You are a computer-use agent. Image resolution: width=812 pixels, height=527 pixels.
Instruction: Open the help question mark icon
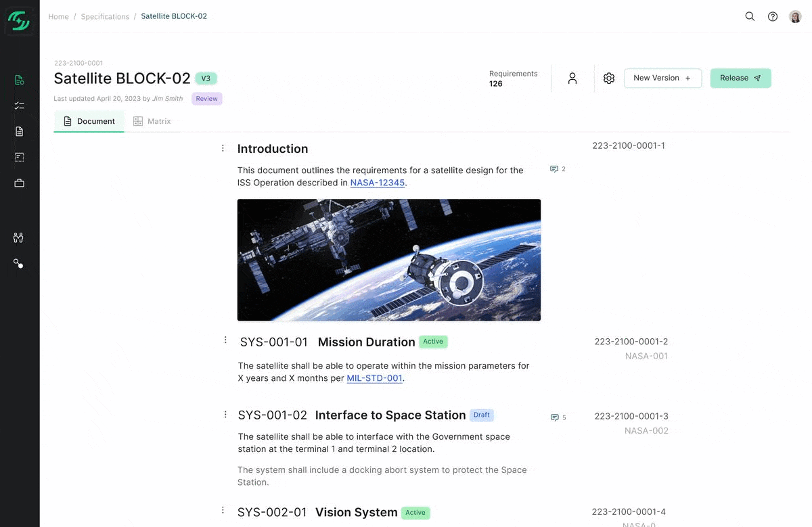773,16
